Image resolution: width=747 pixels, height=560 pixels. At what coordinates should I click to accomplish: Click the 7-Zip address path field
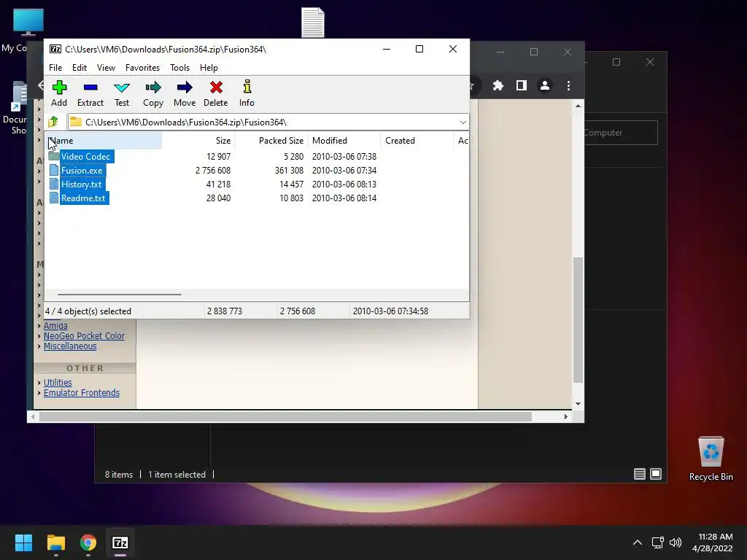(x=268, y=122)
